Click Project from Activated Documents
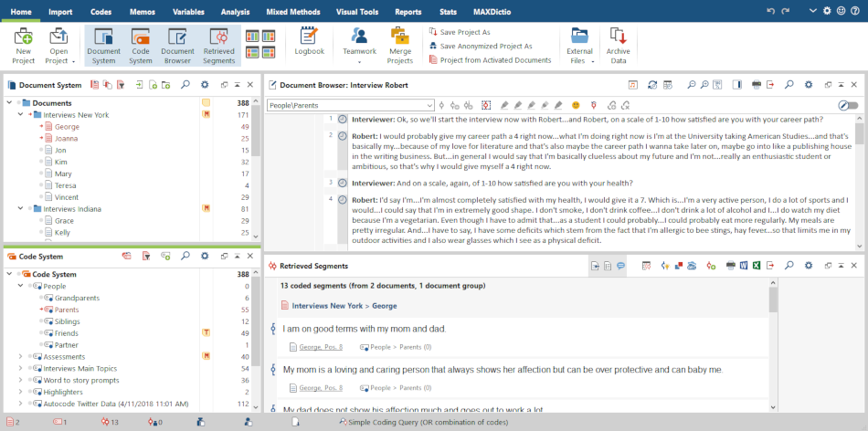Image resolution: width=868 pixels, height=431 pixels. coord(491,59)
